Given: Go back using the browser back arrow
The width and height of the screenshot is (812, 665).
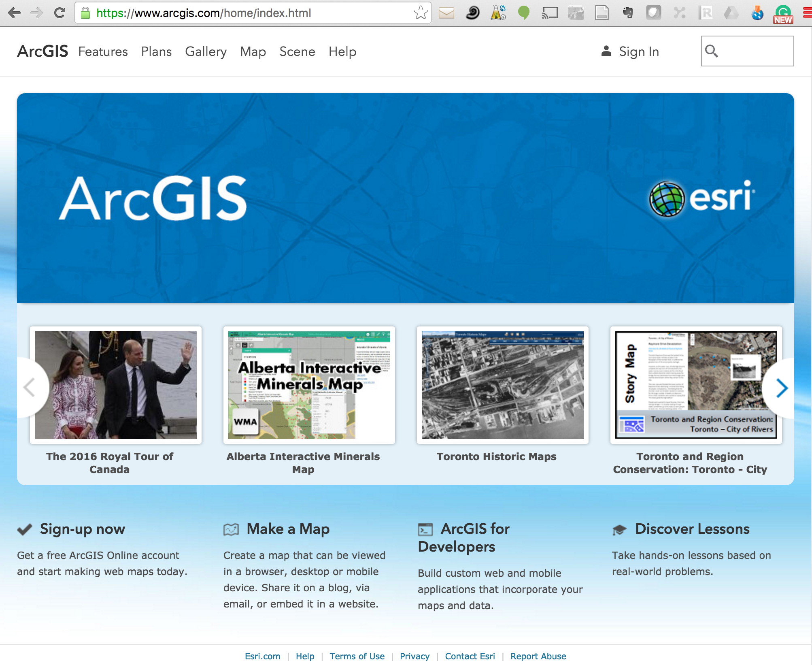Looking at the screenshot, I should [x=14, y=13].
